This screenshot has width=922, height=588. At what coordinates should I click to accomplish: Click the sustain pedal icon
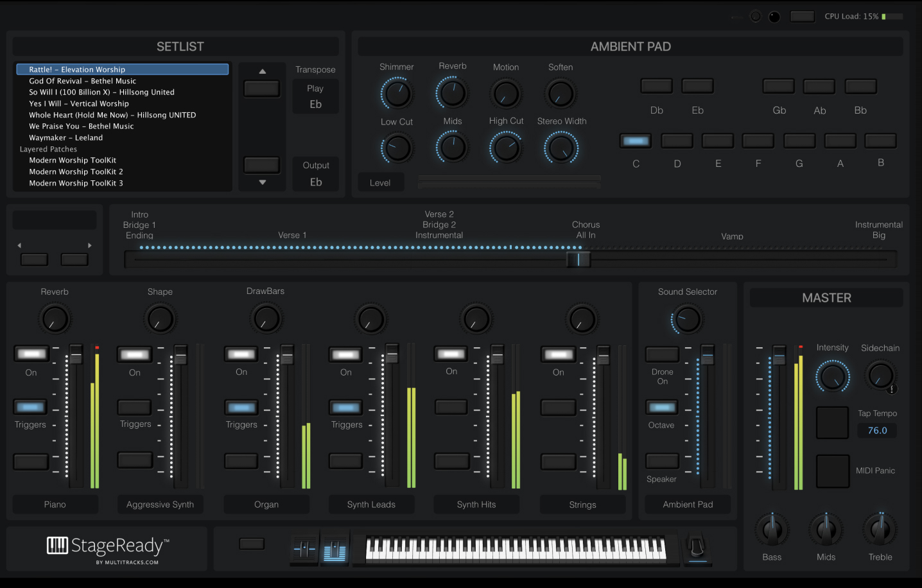click(x=697, y=549)
